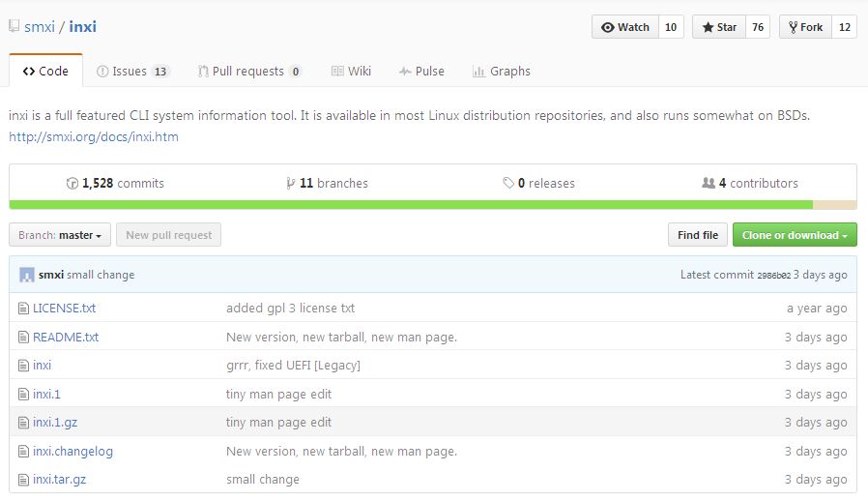Star the inxi repository
This screenshot has width=868, height=501.
coord(718,27)
